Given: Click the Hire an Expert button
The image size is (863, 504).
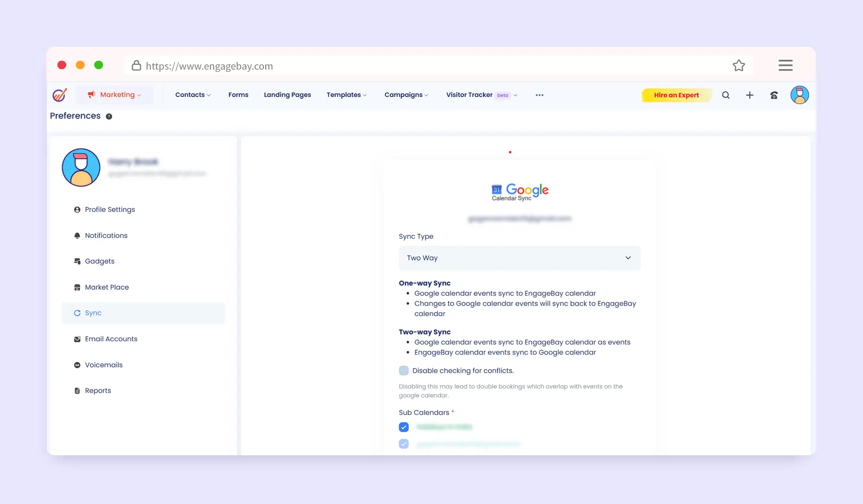Looking at the screenshot, I should click(676, 95).
